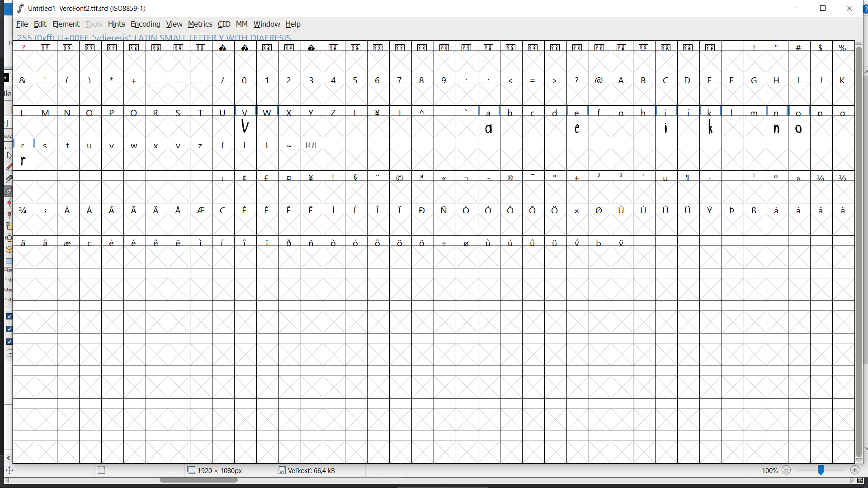Zoom out with the minus button

click(786, 470)
